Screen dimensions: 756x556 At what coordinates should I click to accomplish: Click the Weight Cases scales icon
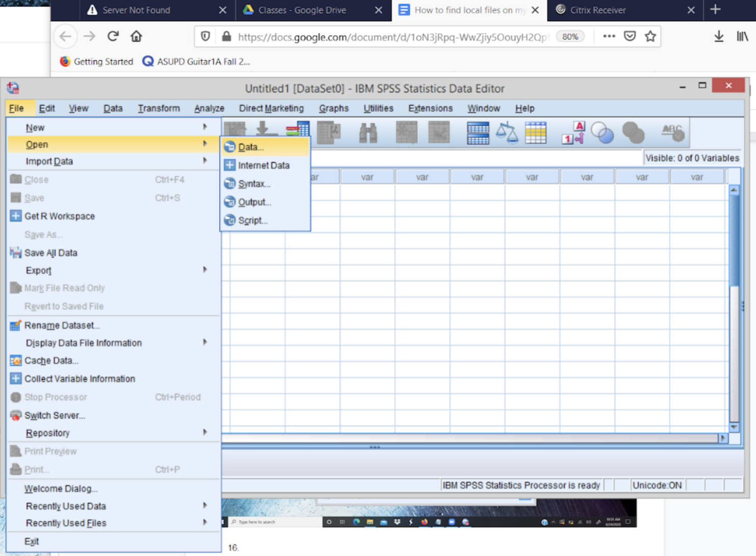click(x=507, y=133)
